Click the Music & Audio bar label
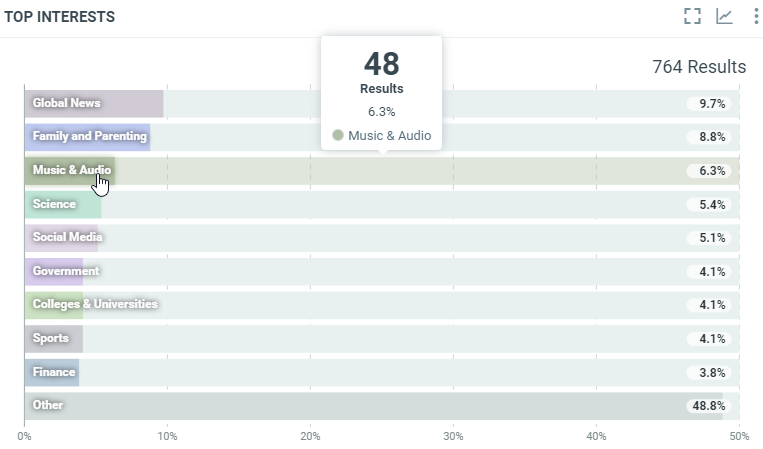 tap(71, 170)
